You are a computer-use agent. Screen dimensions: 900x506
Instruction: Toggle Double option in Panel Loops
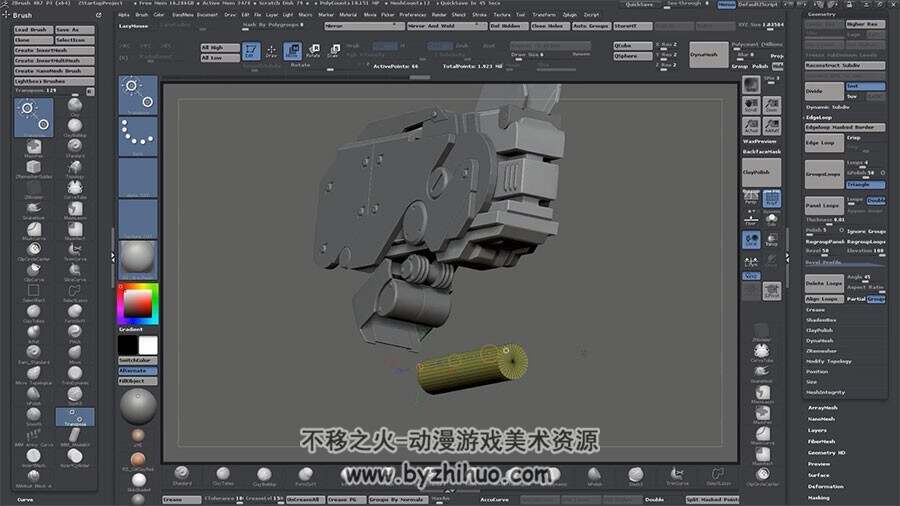[876, 200]
